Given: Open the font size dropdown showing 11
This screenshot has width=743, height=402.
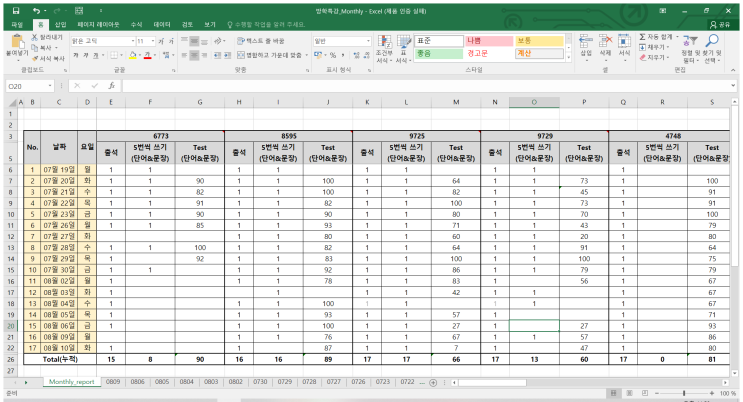Looking at the screenshot, I should coord(153,41).
